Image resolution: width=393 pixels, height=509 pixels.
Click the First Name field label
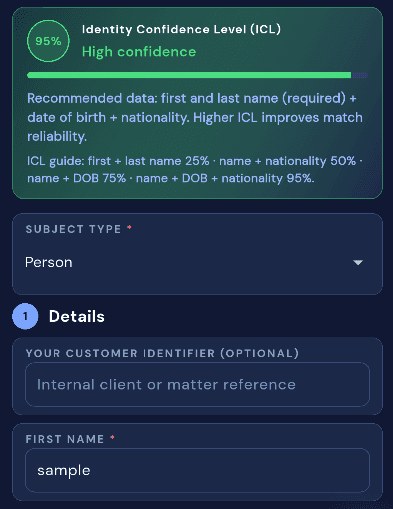pyautogui.click(x=65, y=439)
